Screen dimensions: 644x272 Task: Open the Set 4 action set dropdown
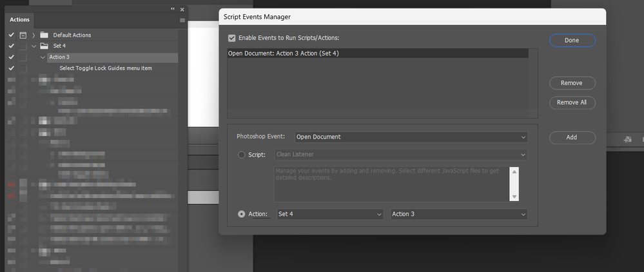(x=329, y=214)
